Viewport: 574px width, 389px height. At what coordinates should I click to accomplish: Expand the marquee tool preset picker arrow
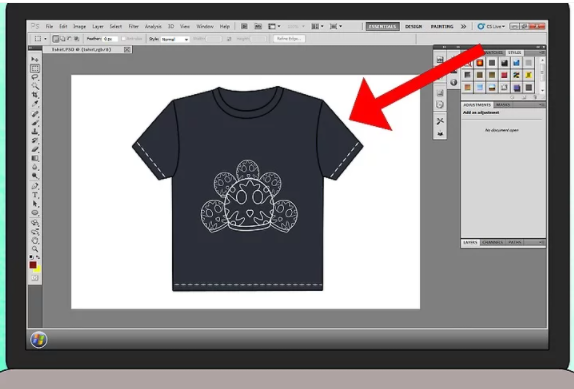click(x=45, y=39)
